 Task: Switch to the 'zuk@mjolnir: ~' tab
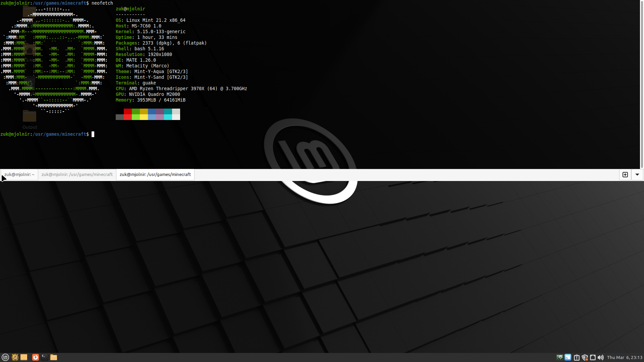click(19, 175)
